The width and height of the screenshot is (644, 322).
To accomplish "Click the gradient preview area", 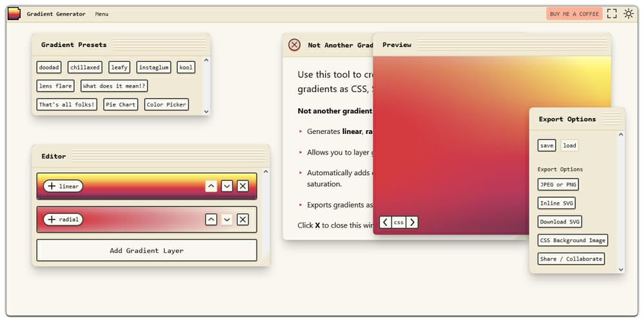I will (451, 142).
